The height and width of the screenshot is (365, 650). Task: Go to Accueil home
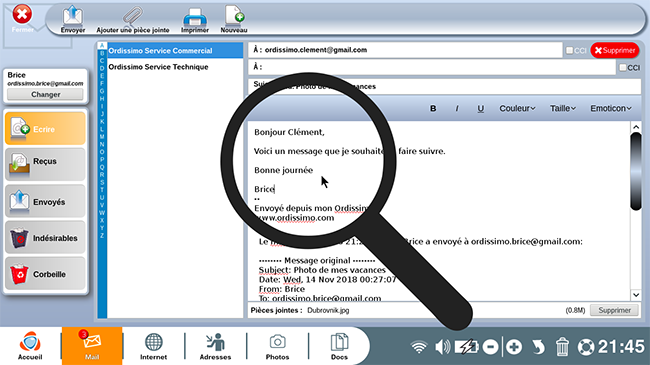click(x=30, y=346)
